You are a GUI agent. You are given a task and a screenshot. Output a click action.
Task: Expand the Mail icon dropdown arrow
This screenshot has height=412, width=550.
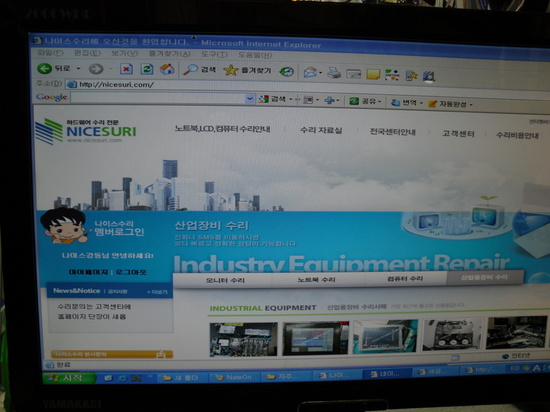tap(320, 73)
